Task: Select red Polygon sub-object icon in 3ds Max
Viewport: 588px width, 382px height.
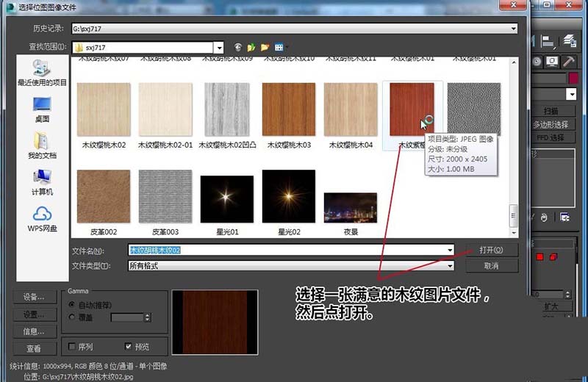Action: coord(539,257)
